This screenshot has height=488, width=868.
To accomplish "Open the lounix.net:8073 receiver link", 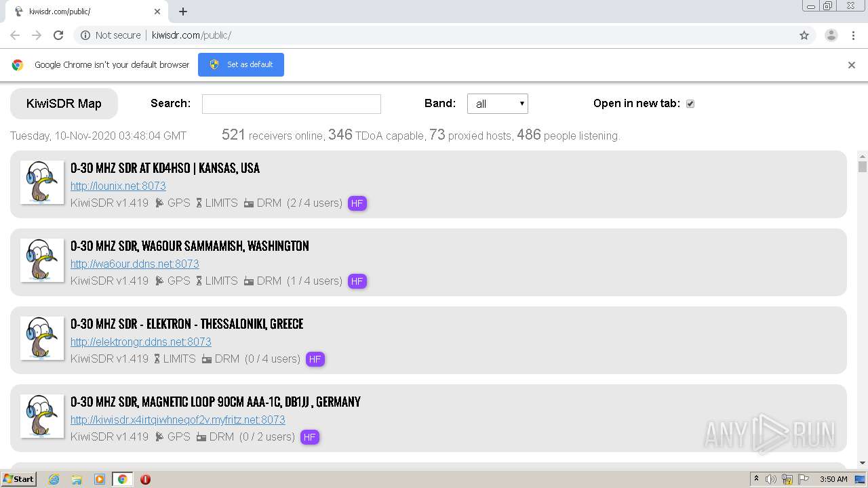I will (x=118, y=186).
